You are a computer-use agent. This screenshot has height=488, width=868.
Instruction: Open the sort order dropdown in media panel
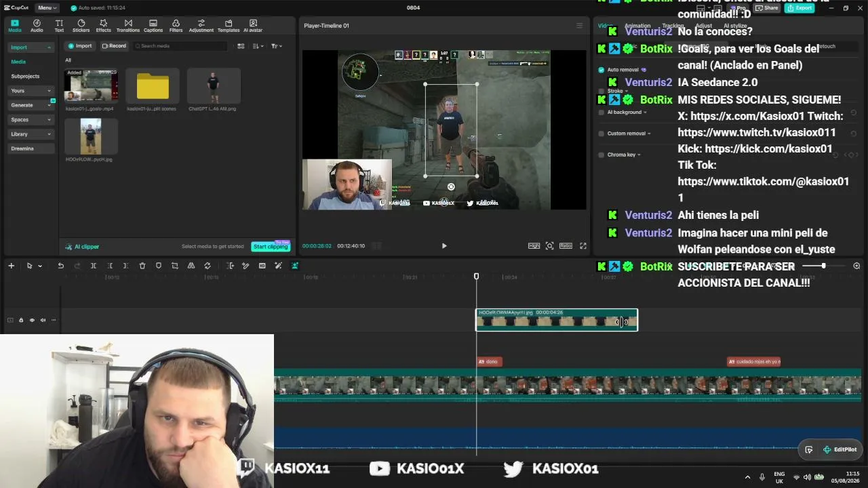258,46
